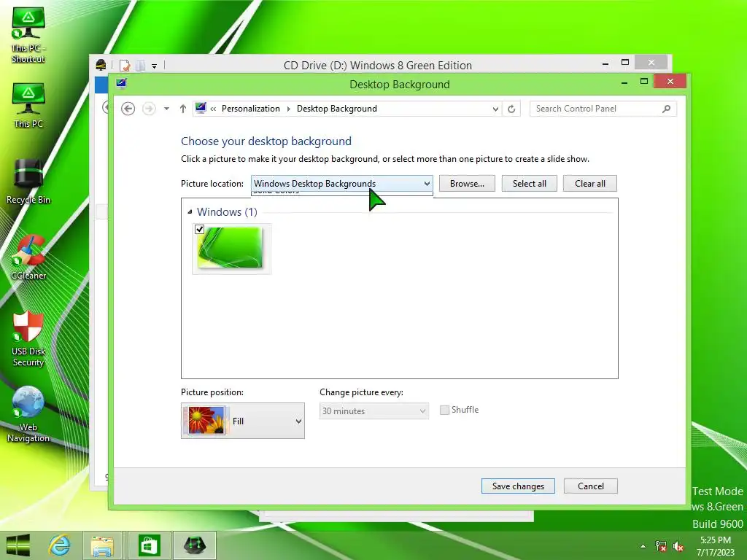Launch CCleaner from the desktop
The width and height of the screenshot is (747, 560).
coord(28,257)
